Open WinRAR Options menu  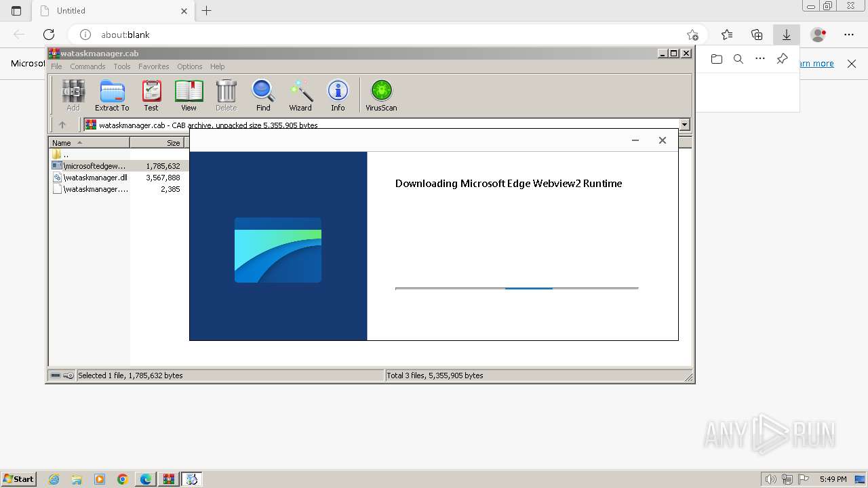click(x=190, y=66)
